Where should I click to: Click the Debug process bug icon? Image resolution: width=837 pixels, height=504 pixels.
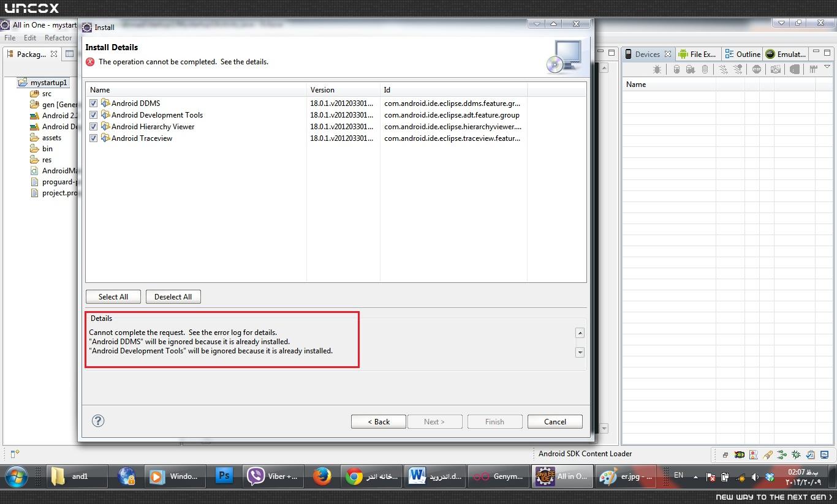pyautogui.click(x=657, y=69)
